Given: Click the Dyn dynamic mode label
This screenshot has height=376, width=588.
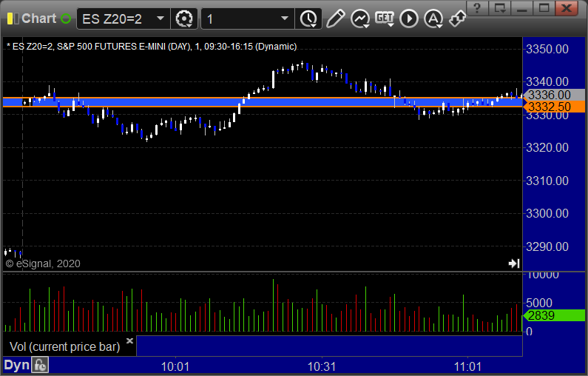Looking at the screenshot, I should click(x=16, y=365).
